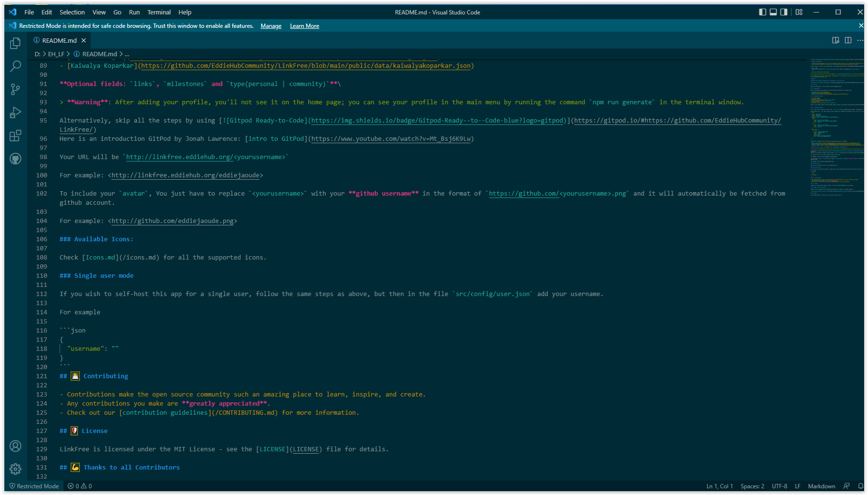Viewport: 868px width, 495px height.
Task: Expand the EH_LF breadcrumb folder
Action: [55, 54]
